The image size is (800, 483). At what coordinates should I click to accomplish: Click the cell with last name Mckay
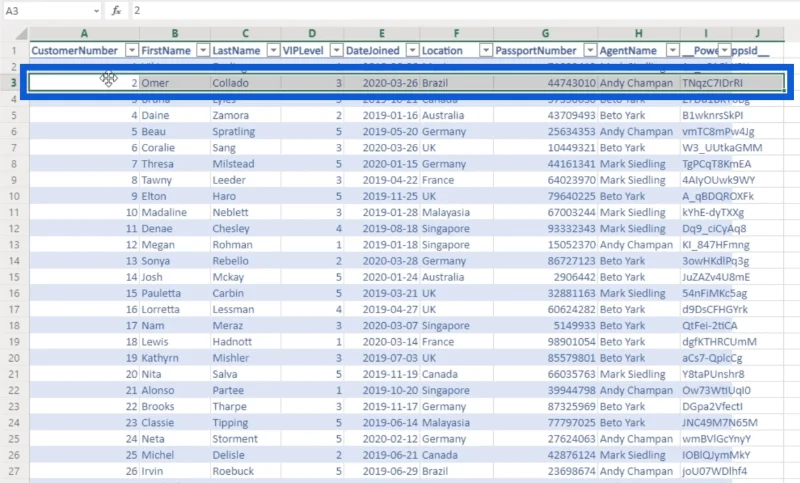(x=245, y=277)
